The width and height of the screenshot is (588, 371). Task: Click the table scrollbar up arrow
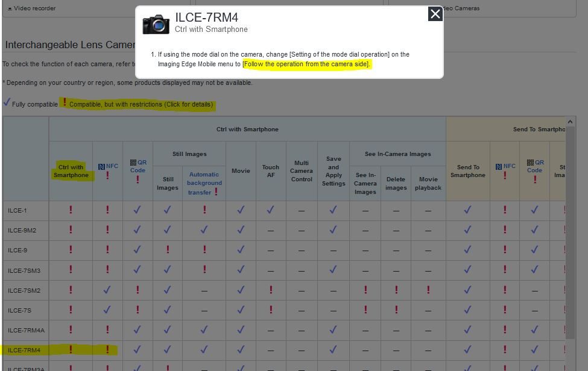(570, 122)
